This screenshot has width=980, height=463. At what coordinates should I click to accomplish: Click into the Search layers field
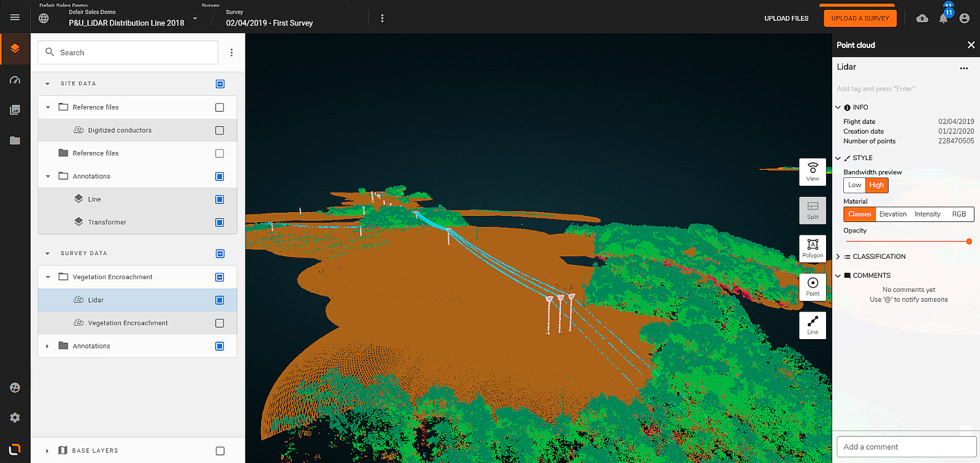[128, 53]
